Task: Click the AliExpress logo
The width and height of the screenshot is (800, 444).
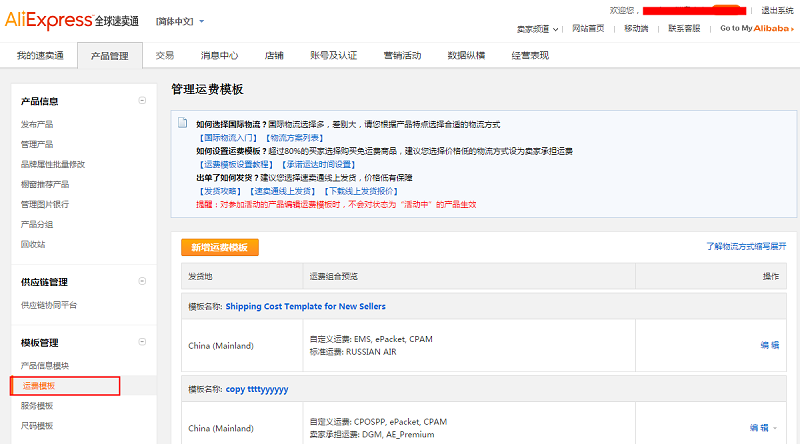Action: pos(72,20)
